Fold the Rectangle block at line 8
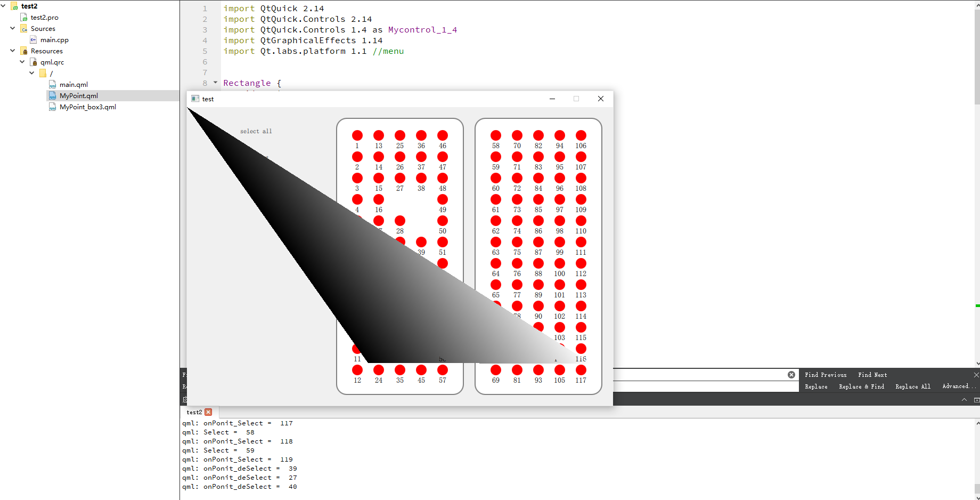Viewport: 980px width, 500px height. pyautogui.click(x=215, y=83)
